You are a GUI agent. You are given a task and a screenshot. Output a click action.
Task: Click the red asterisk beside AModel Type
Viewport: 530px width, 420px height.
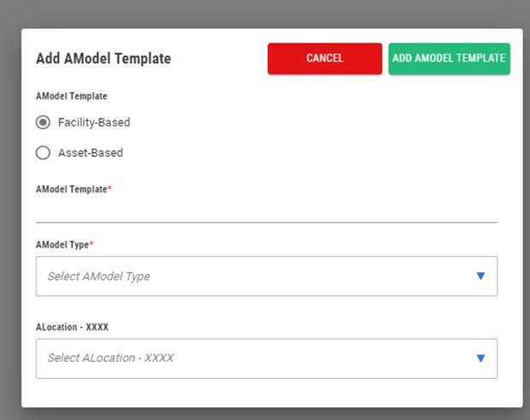[91, 242]
